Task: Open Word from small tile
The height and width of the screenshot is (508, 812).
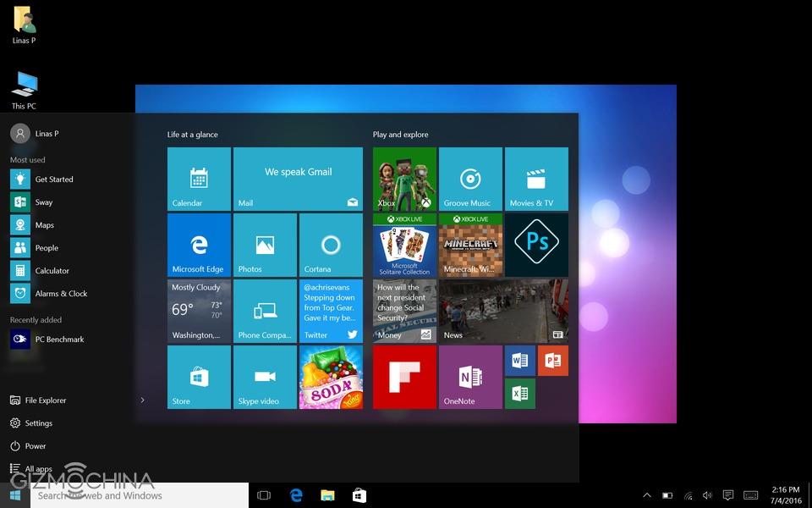Action: [519, 361]
